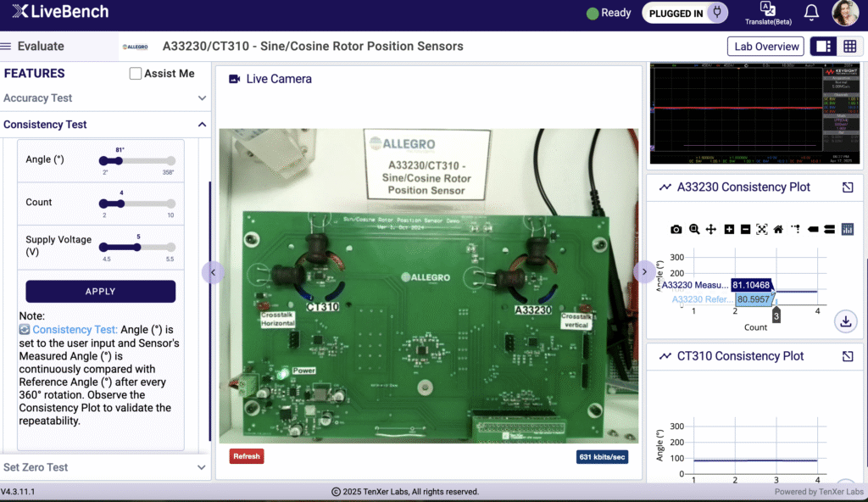Select the pan tool in plot toolbar
Image resolution: width=868 pixels, height=502 pixels.
click(x=711, y=229)
